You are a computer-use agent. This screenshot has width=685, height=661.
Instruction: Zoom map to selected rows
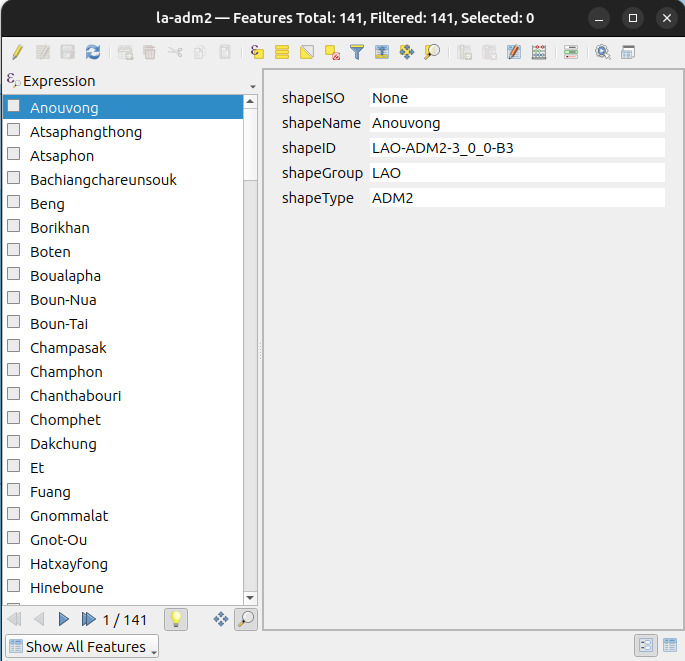coord(432,52)
